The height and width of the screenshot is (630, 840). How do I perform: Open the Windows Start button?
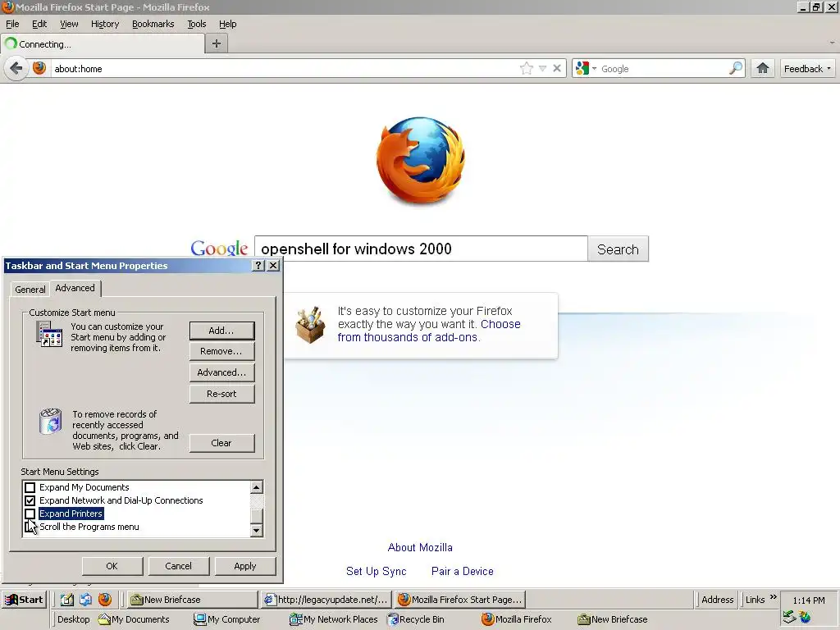tap(24, 600)
